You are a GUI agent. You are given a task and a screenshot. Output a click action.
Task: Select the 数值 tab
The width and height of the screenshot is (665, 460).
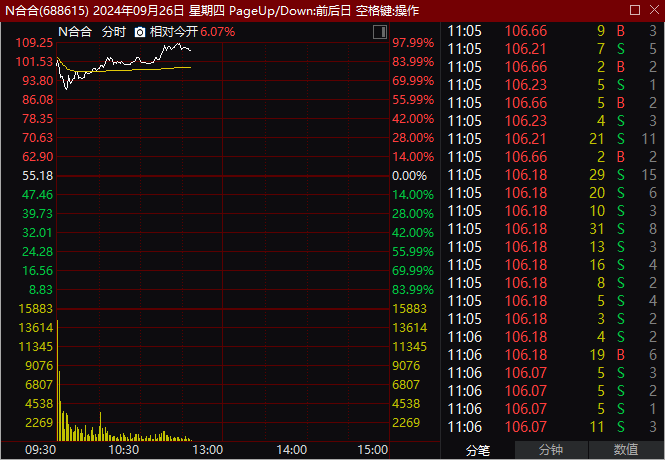(626, 450)
